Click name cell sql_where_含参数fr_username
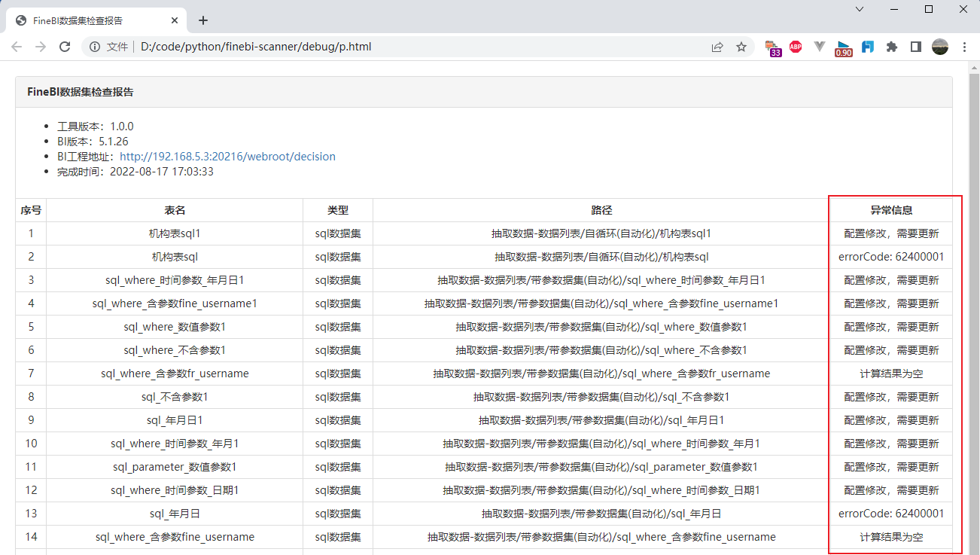The height and width of the screenshot is (555, 980). tap(175, 374)
